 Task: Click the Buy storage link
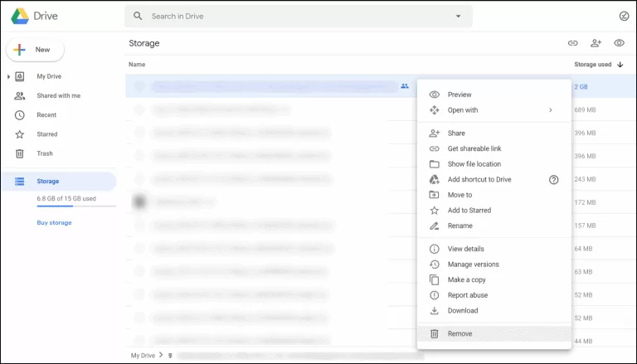coord(54,222)
